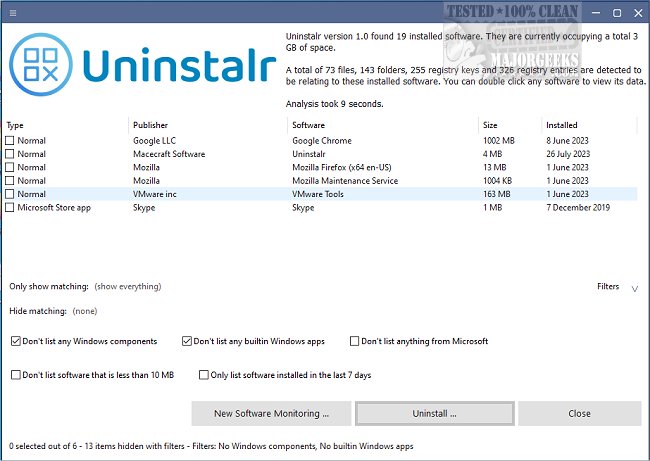Image resolution: width=650 pixels, height=461 pixels.
Task: Click the Close button
Action: coord(580,413)
